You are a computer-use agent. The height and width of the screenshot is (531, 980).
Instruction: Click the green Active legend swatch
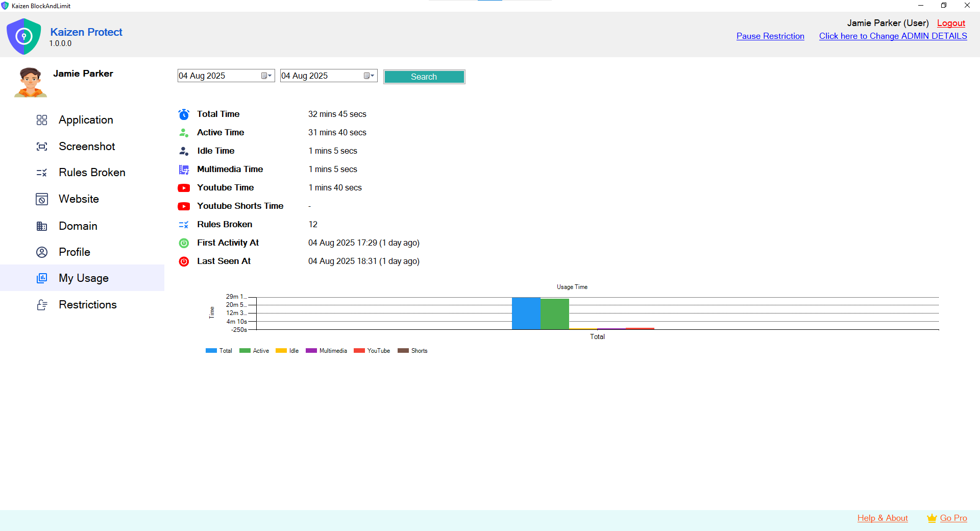click(245, 351)
